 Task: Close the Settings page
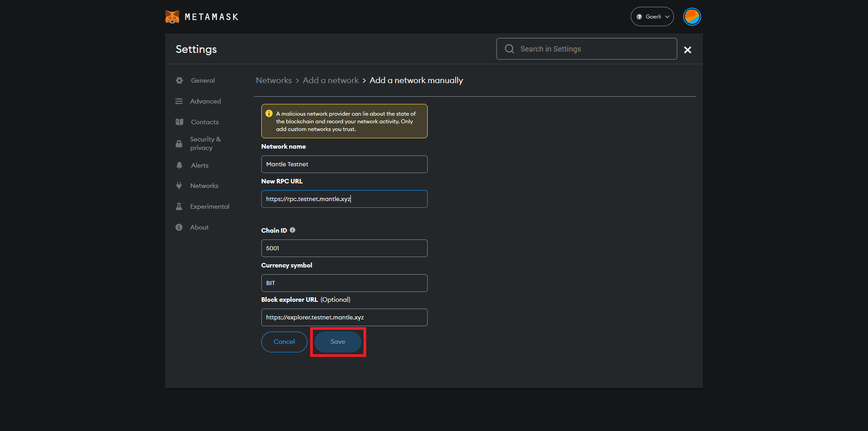[687, 50]
